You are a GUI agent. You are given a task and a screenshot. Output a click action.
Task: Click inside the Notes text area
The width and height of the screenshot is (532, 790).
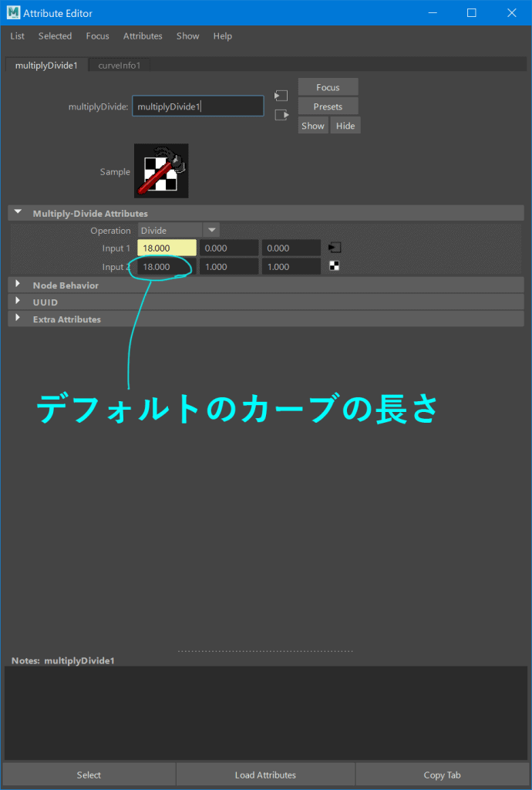[266, 712]
